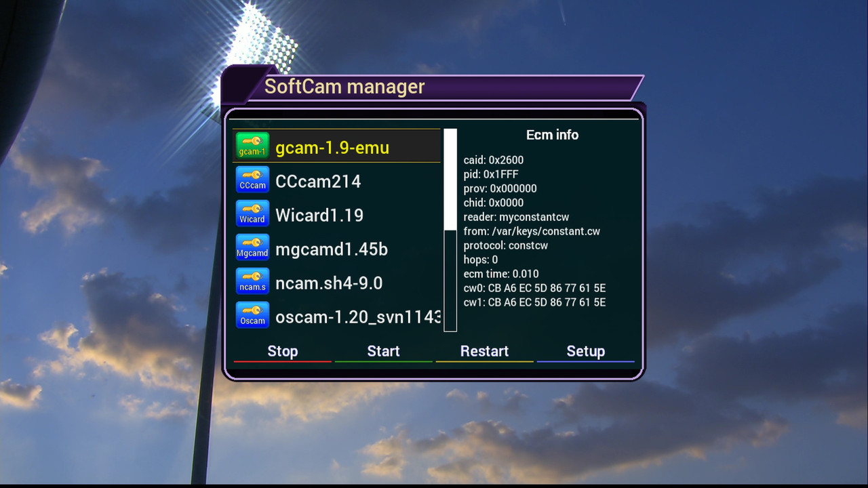Select ncam.sh4-9.0 softcam entry
This screenshot has height=488, width=868.
coord(336,281)
